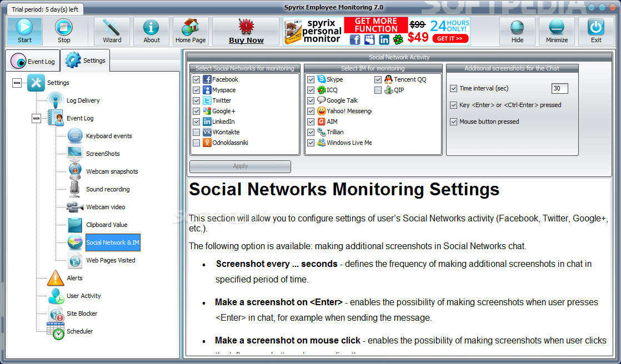The width and height of the screenshot is (621, 364).
Task: Uncheck Google+ monitoring checkbox
Action: point(196,111)
